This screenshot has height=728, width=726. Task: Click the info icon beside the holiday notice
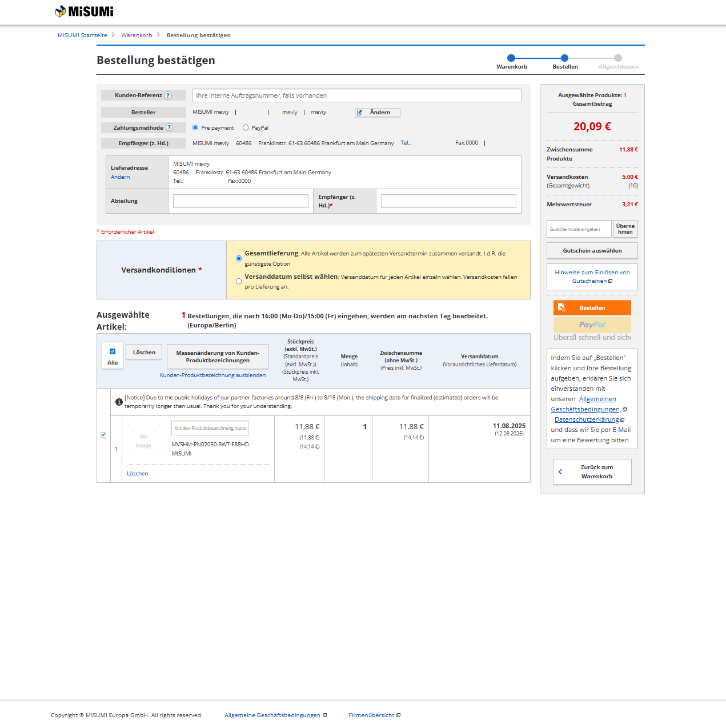pyautogui.click(x=119, y=402)
